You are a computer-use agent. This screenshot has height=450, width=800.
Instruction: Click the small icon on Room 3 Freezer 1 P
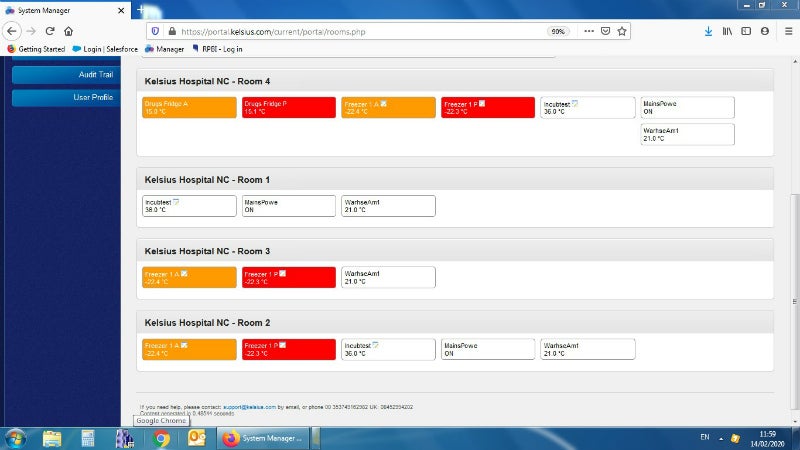coord(283,273)
